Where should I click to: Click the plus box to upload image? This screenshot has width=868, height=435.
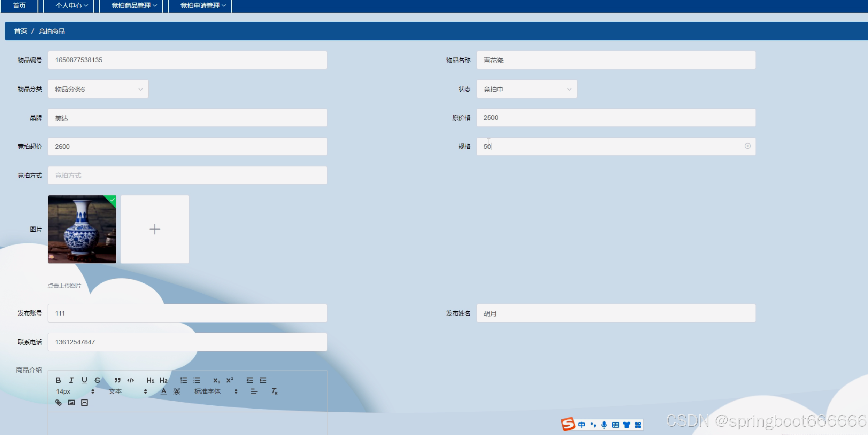click(x=155, y=229)
